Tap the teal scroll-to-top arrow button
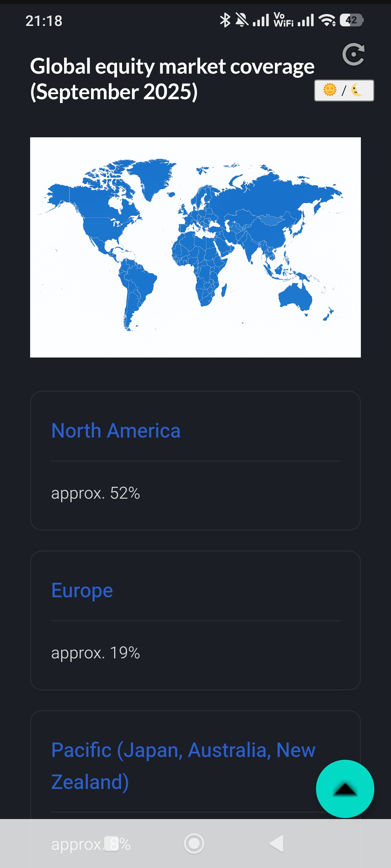Image resolution: width=391 pixels, height=868 pixels. tap(345, 789)
